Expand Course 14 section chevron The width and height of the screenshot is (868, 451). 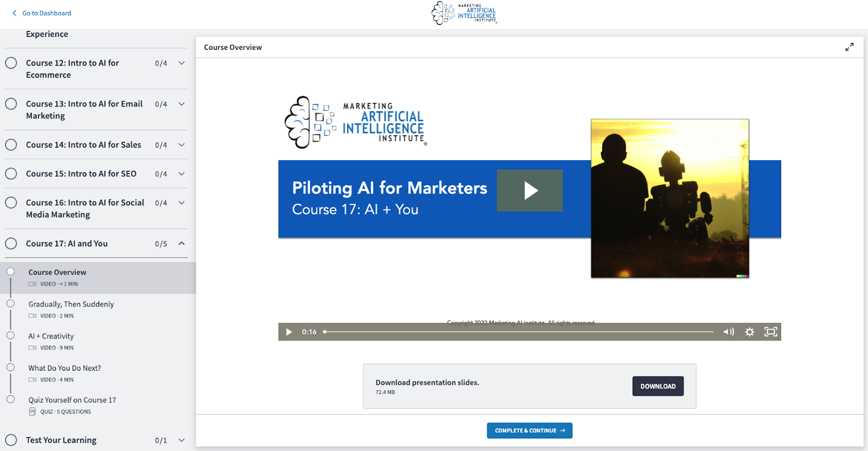click(x=182, y=145)
